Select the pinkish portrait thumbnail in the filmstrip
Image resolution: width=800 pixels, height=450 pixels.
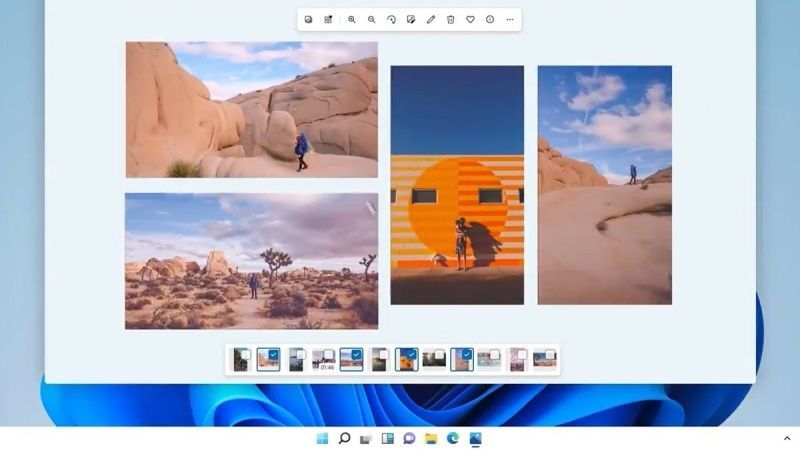point(517,359)
